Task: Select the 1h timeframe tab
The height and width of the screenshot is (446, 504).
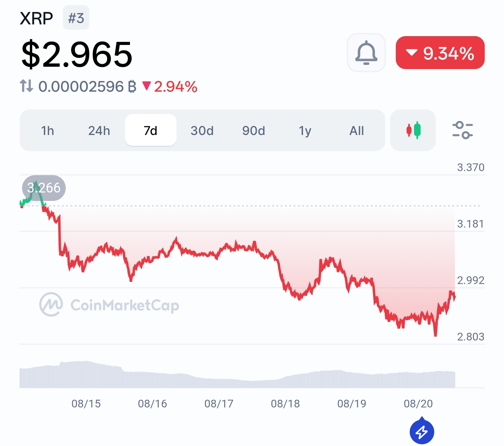Action: [x=48, y=130]
